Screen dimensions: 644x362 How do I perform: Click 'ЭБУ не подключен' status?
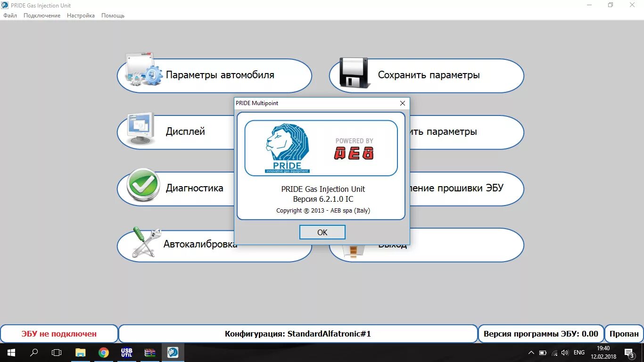59,334
